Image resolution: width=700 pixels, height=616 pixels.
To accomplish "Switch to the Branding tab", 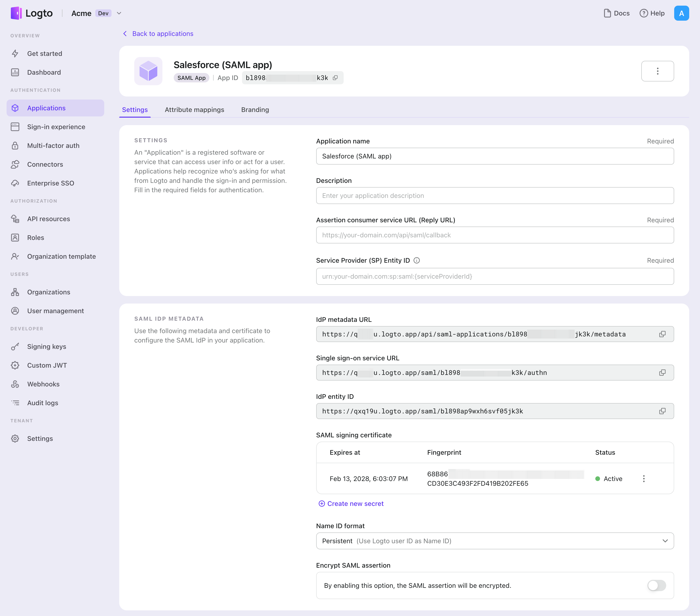I will click(255, 110).
